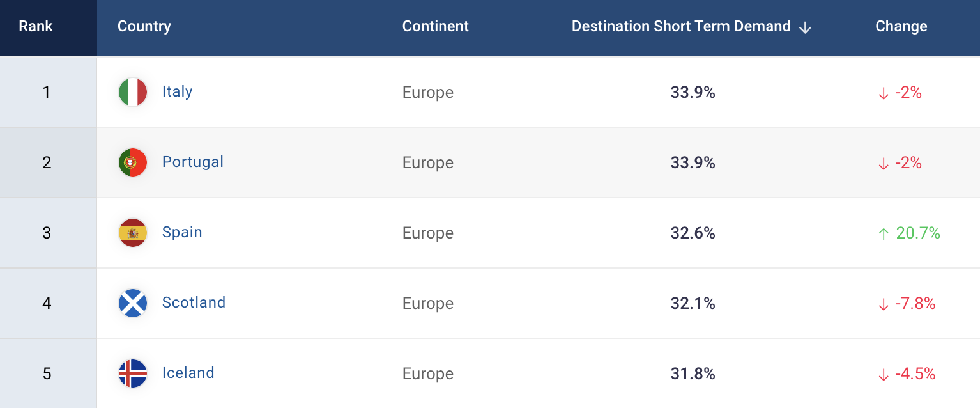Open the Iceland country link

[x=188, y=373]
